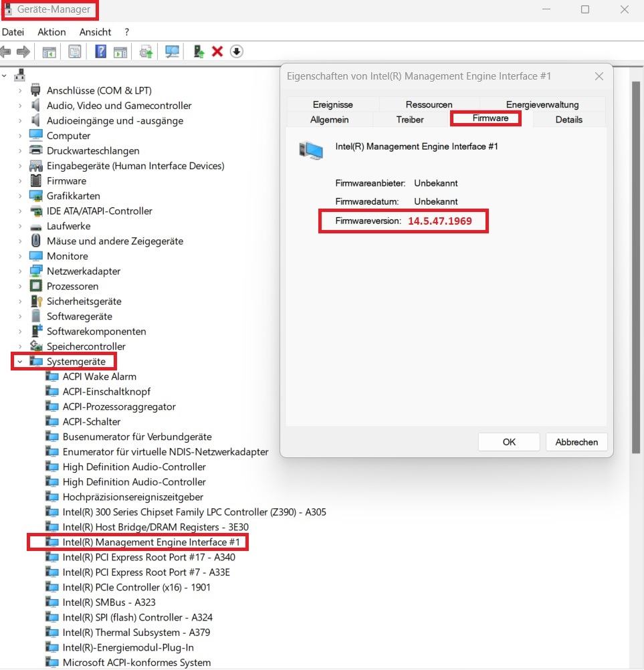Screen dimensions: 644x670
Task: Click the Computer category monitor icon
Action: (36, 135)
